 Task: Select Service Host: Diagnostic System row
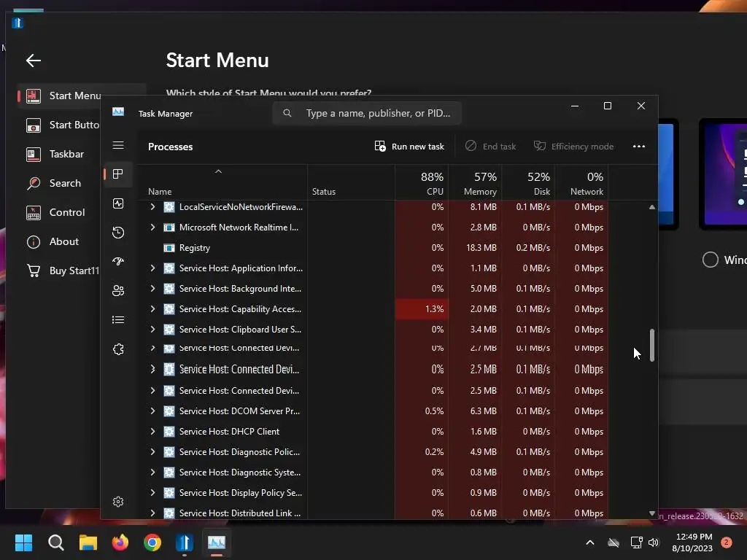click(x=373, y=472)
